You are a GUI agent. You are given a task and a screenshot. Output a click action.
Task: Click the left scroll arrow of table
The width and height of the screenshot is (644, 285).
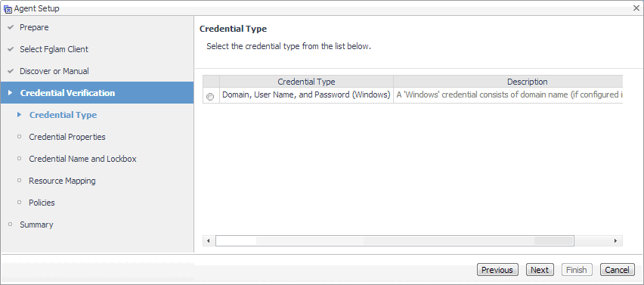coord(209,240)
